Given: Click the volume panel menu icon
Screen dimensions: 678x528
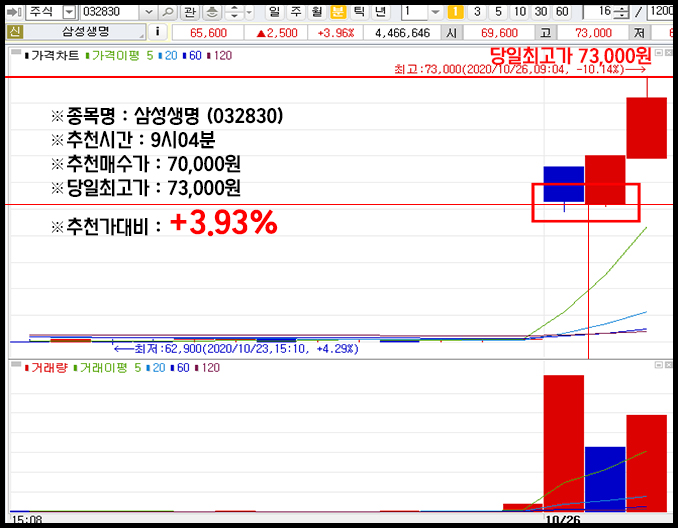Looking at the screenshot, I should pos(16,365).
